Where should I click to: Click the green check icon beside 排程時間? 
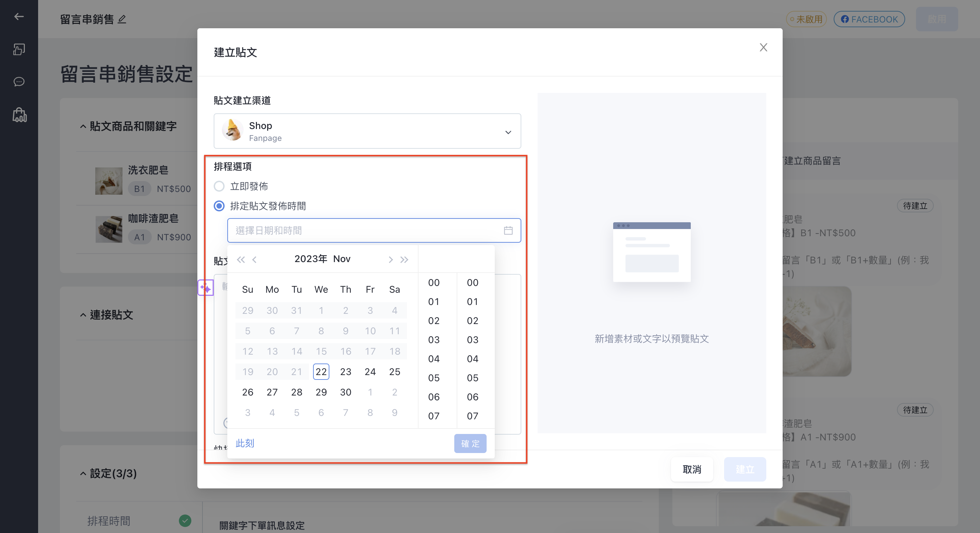click(185, 520)
